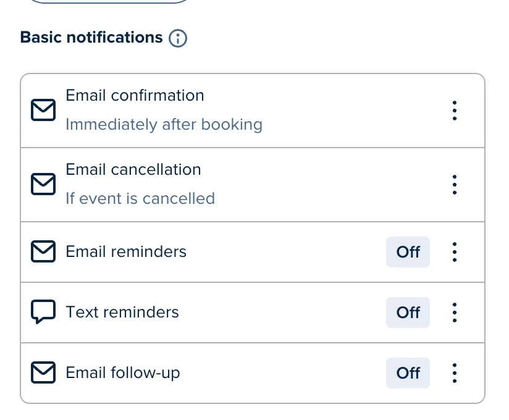509x420 pixels.
Task: Toggle the Email reminders Off badge
Action: (x=408, y=252)
